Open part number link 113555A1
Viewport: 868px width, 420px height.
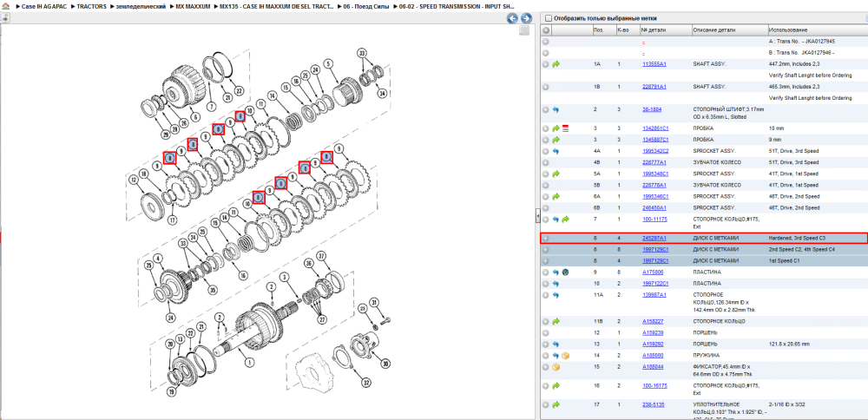pyautogui.click(x=654, y=64)
